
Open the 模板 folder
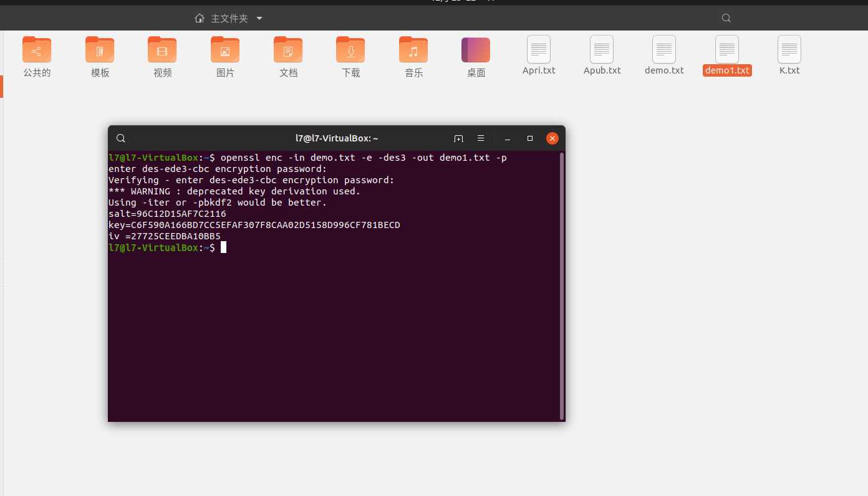[100, 50]
